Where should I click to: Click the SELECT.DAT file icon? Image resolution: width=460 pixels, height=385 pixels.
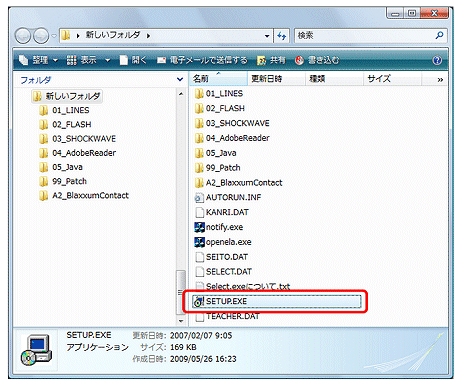199,272
